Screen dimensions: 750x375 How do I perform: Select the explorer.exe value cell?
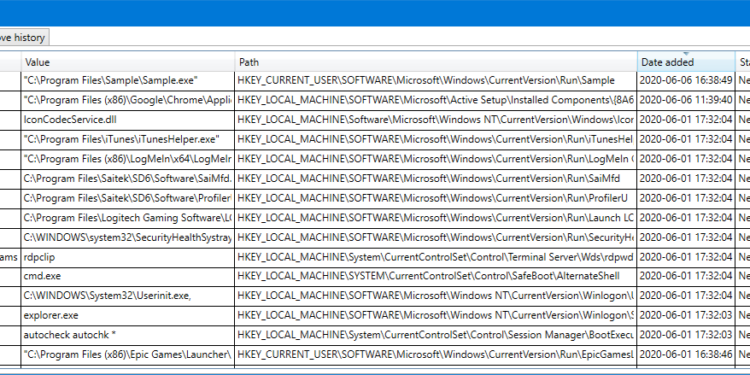pyautogui.click(x=128, y=315)
